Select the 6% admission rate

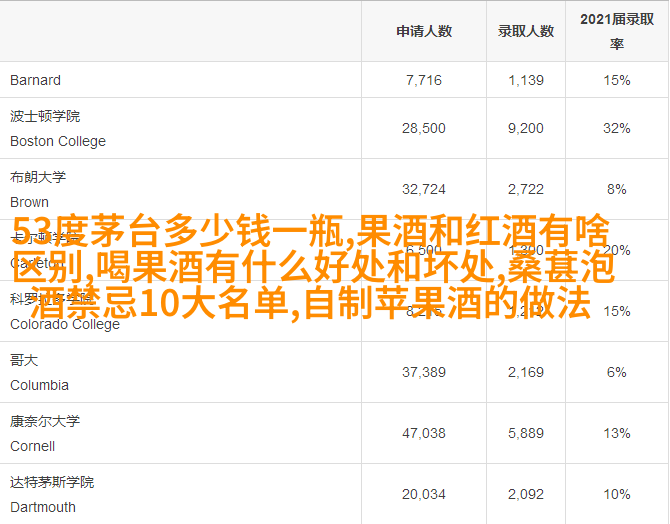pyautogui.click(x=617, y=372)
